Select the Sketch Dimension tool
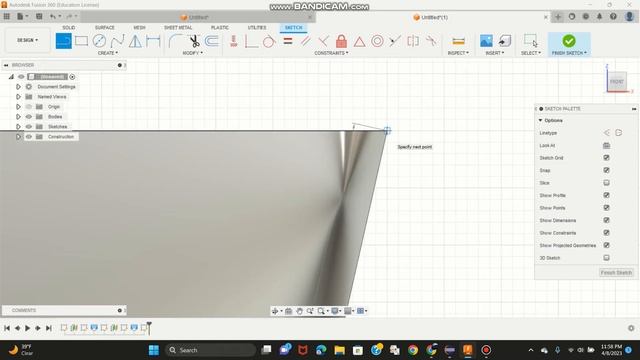640x360 pixels. pos(153,41)
